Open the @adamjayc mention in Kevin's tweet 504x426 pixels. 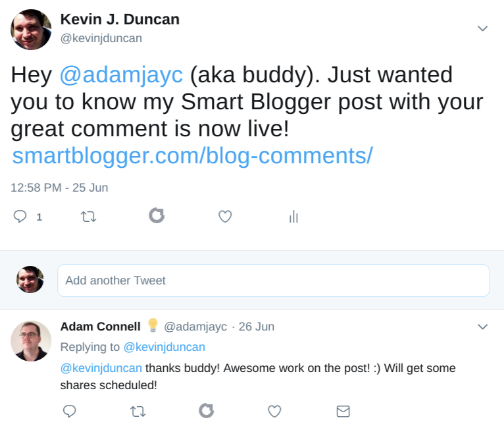(121, 75)
